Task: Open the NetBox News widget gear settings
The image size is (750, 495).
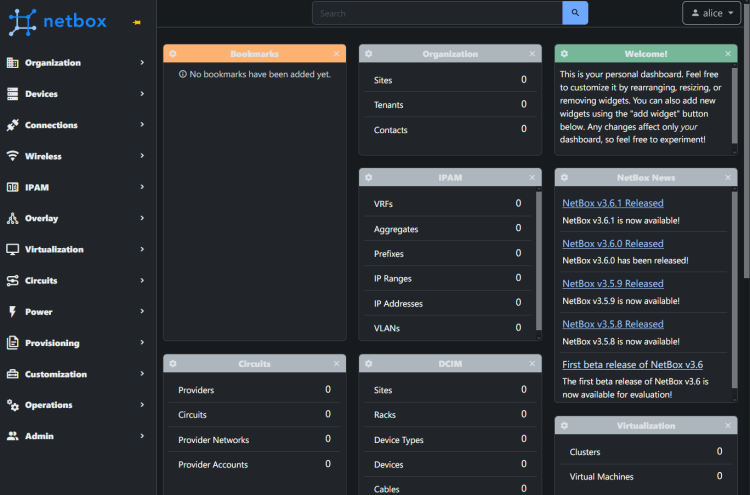Action: pos(564,177)
